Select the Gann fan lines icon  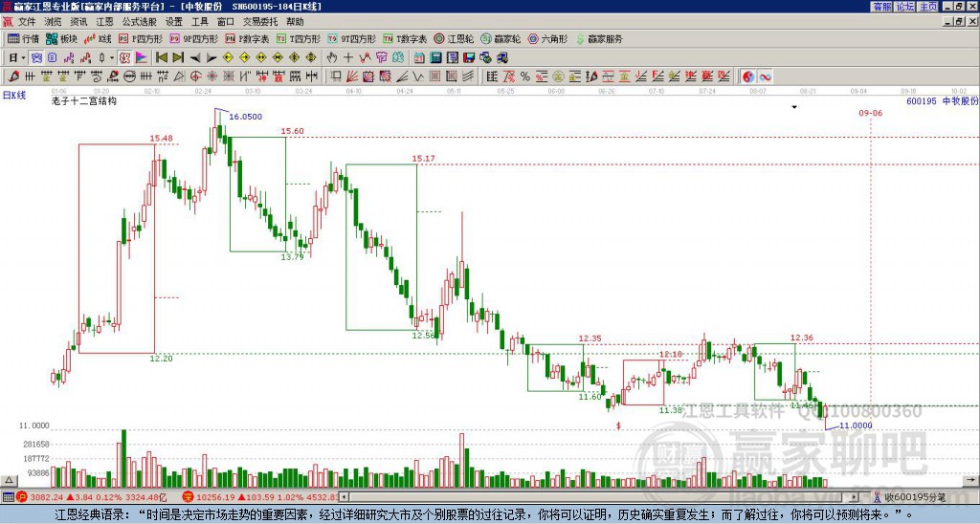click(352, 76)
